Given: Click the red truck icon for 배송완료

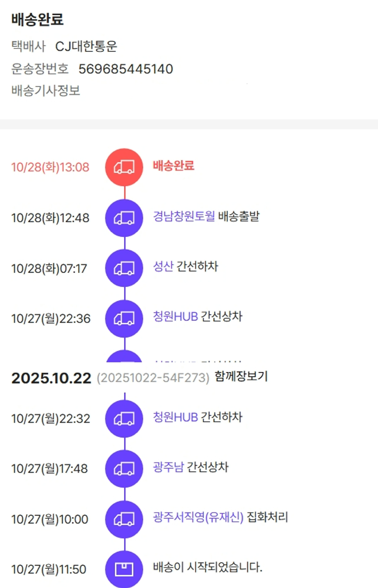Looking at the screenshot, I should coord(124,167).
